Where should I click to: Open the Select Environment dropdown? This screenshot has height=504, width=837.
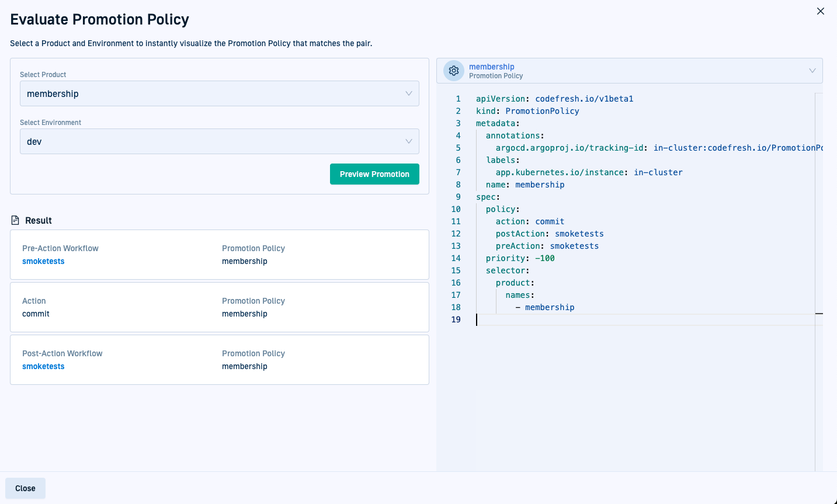pos(219,141)
